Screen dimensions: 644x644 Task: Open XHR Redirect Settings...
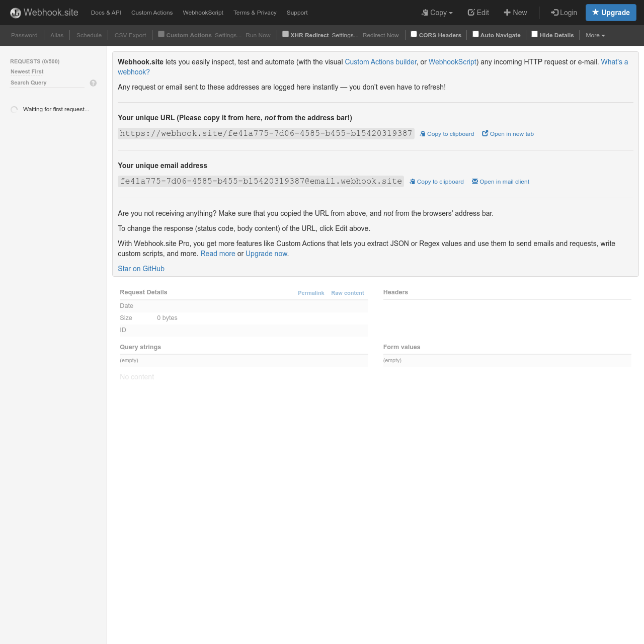click(345, 35)
